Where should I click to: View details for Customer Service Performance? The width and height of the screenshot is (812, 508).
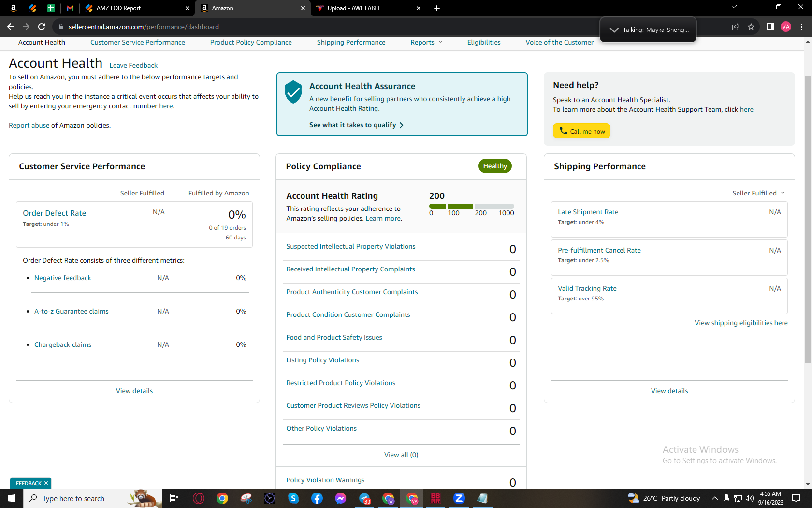coord(134,391)
